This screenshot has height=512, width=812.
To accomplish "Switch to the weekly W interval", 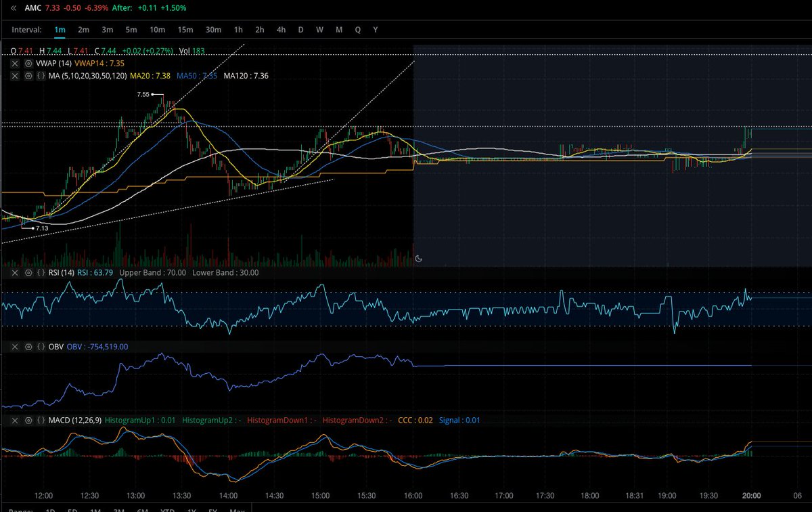I will pos(319,30).
